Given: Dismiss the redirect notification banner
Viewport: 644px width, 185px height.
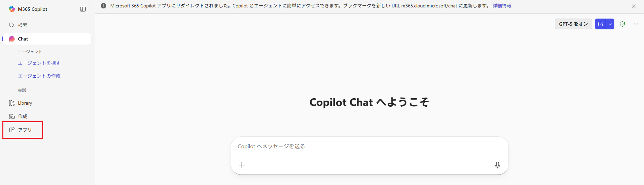Looking at the screenshot, I should coord(634,6).
